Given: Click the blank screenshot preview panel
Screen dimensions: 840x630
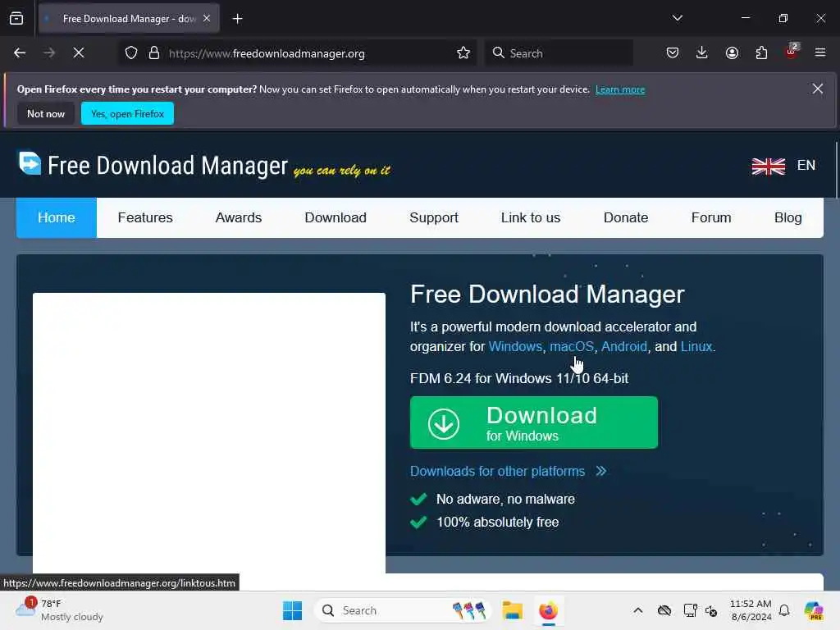Looking at the screenshot, I should tap(209, 433).
